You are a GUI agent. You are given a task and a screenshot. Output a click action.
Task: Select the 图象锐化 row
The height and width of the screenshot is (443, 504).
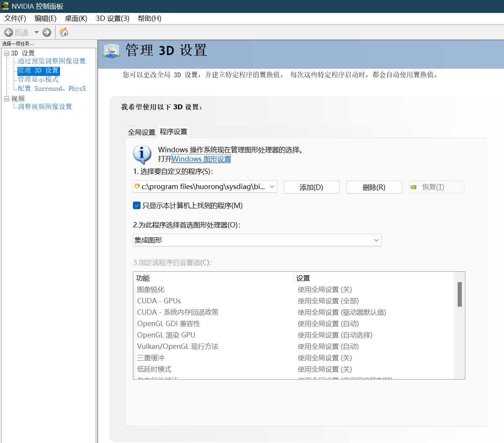(x=294, y=290)
